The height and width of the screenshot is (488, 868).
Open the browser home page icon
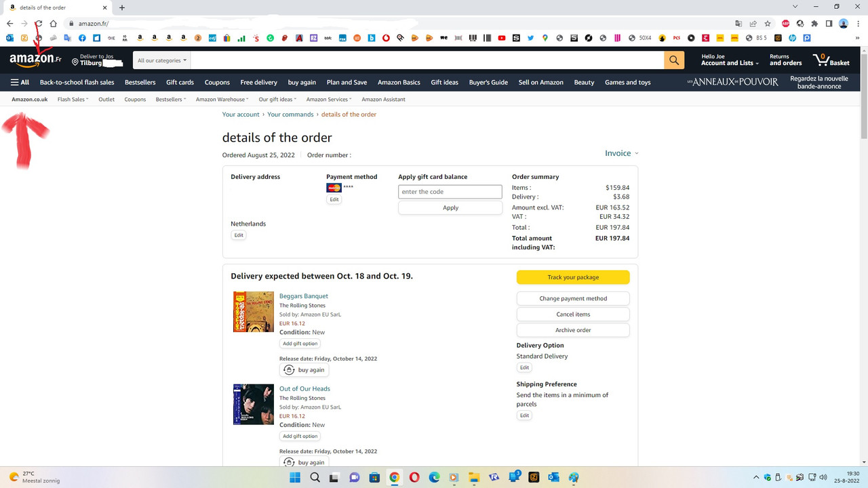pos(53,24)
